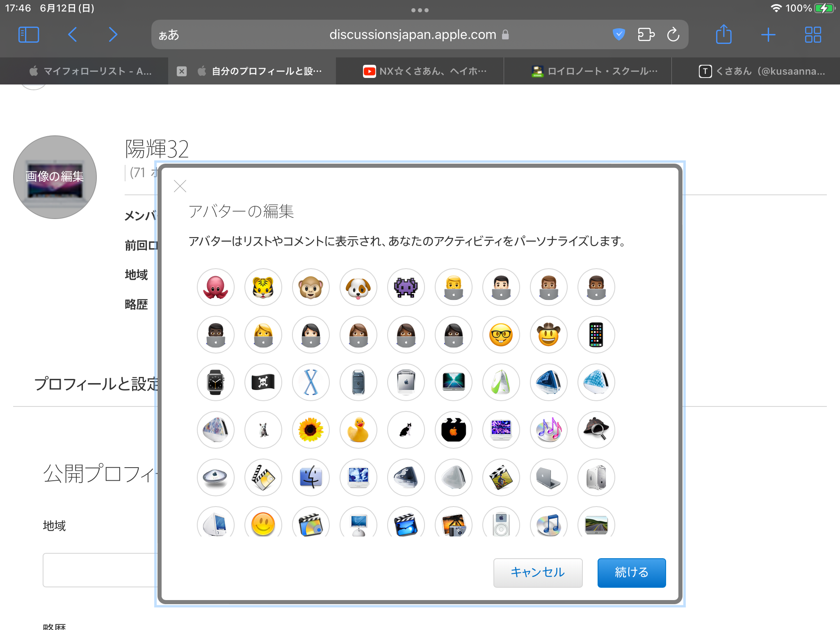Tap the discussionsjapan.apple.com address field
The width and height of the screenshot is (840, 630).
tap(412, 35)
